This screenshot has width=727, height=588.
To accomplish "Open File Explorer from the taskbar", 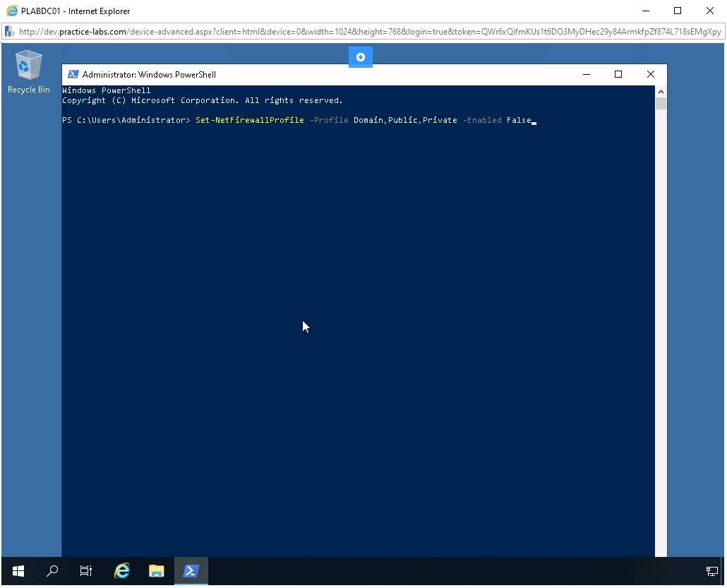I will (156, 571).
